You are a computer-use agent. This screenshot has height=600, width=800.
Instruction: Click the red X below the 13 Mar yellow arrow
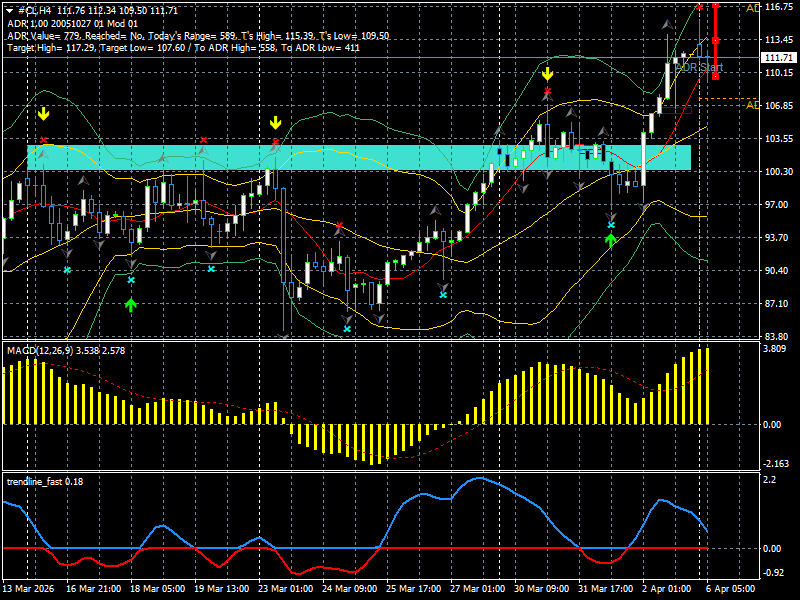coord(43,140)
